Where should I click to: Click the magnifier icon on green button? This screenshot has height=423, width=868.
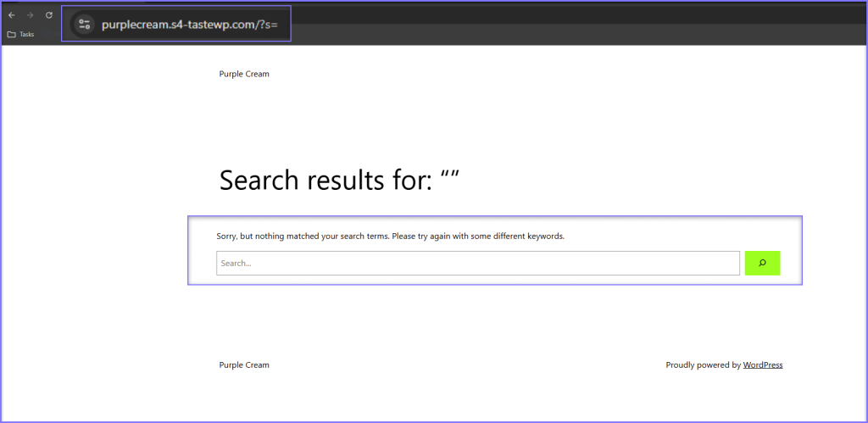762,264
